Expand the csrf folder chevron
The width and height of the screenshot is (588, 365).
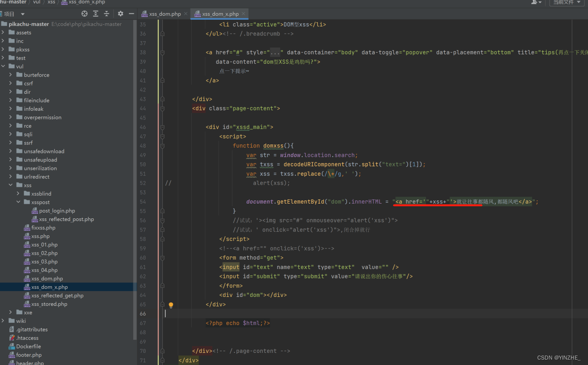pyautogui.click(x=11, y=83)
